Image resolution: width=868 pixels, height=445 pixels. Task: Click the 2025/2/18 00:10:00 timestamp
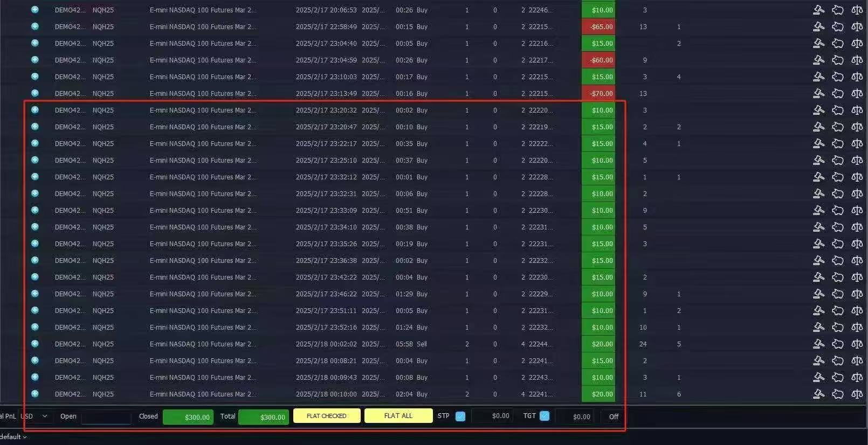click(326, 394)
